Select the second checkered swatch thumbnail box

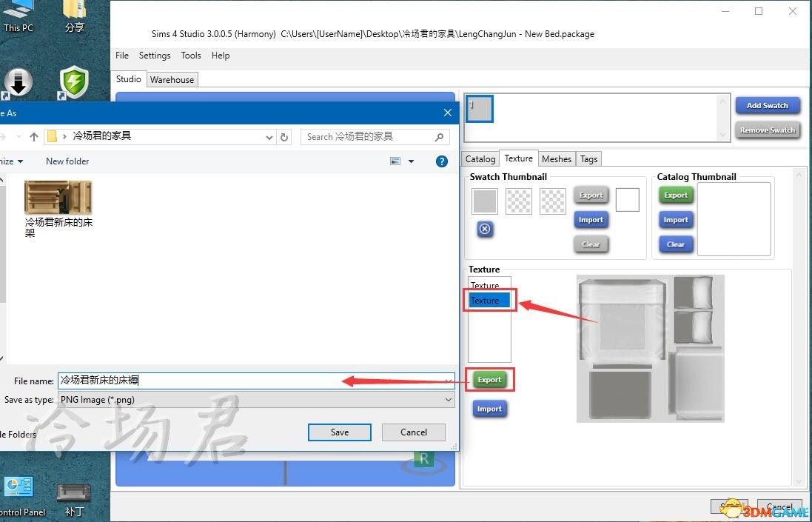click(x=519, y=201)
